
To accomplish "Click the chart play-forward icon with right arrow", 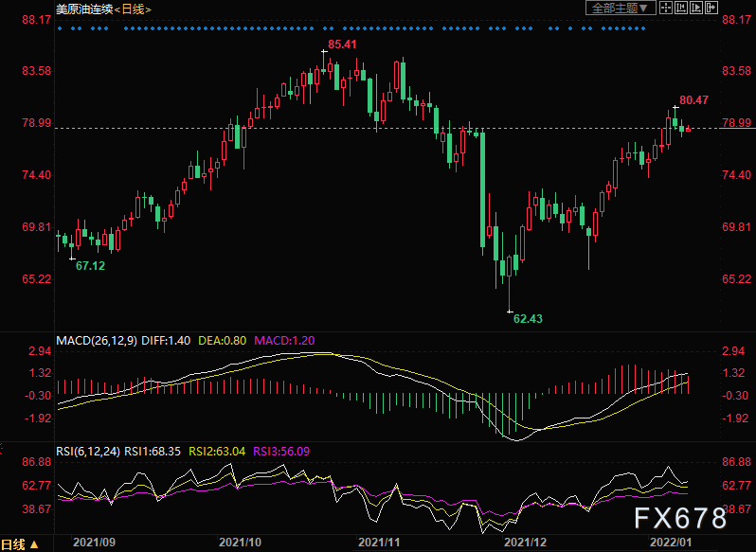I will [696, 8].
